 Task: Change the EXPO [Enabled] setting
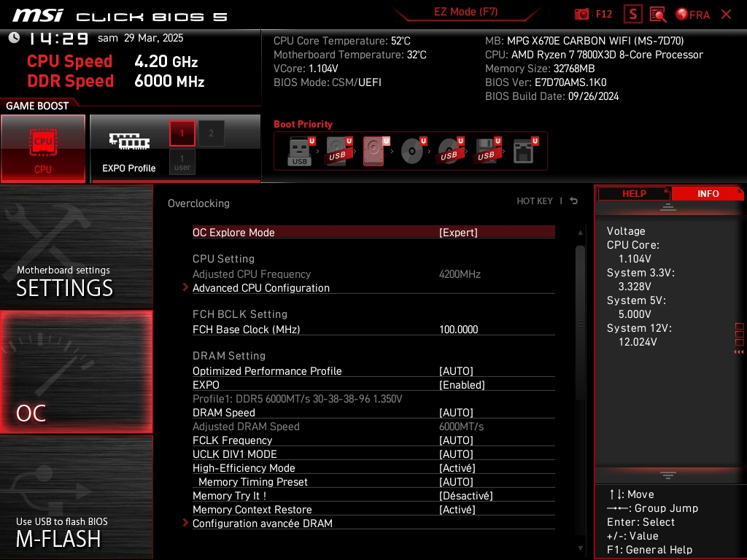pos(373,384)
